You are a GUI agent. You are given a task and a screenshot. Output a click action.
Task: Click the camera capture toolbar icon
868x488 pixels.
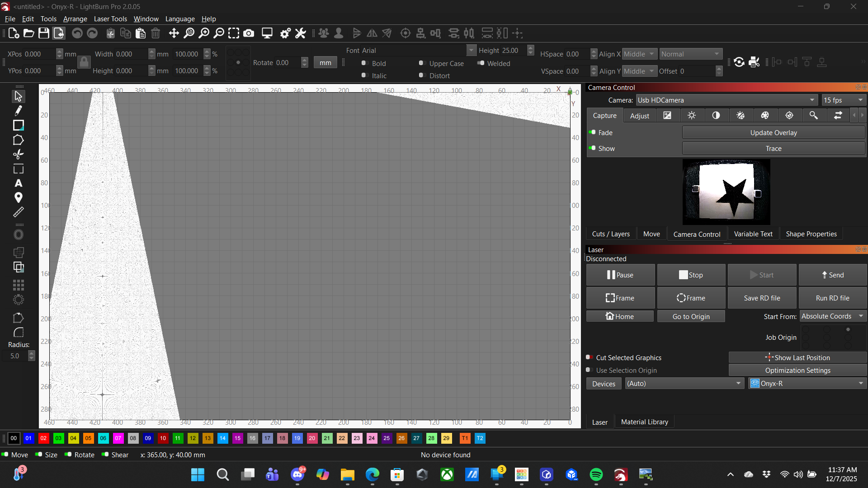point(249,33)
